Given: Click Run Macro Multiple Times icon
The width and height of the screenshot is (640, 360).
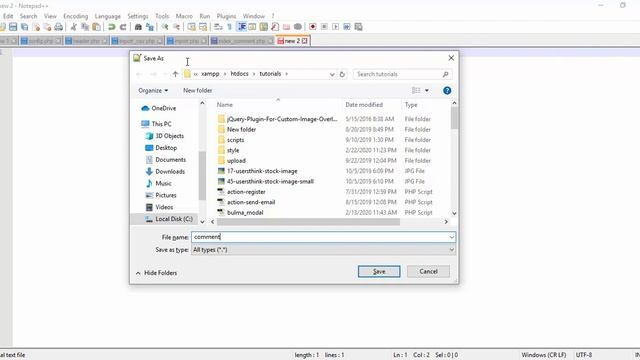Looking at the screenshot, I should click(347, 27).
